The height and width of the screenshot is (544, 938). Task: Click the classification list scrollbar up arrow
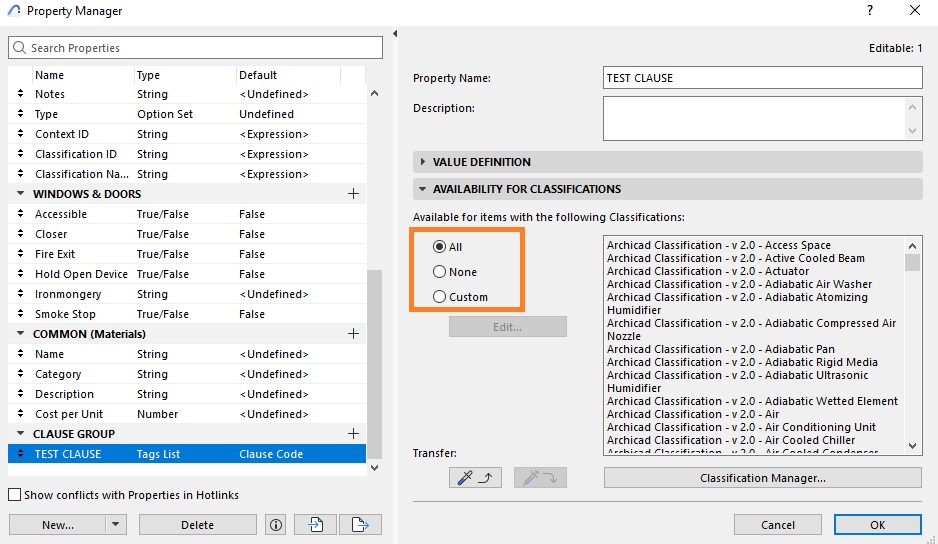coord(912,245)
